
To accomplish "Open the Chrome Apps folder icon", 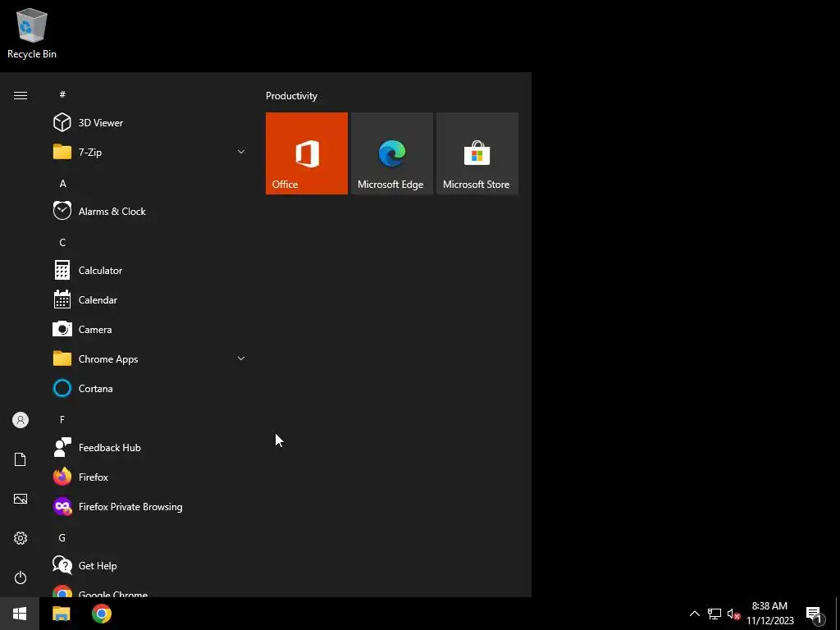I will (62, 359).
